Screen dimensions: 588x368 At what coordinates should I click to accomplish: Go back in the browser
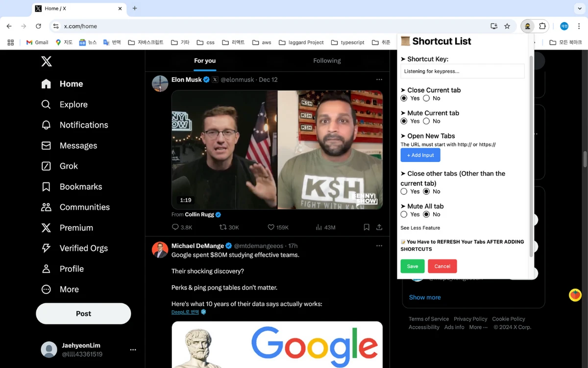pyautogui.click(x=9, y=26)
